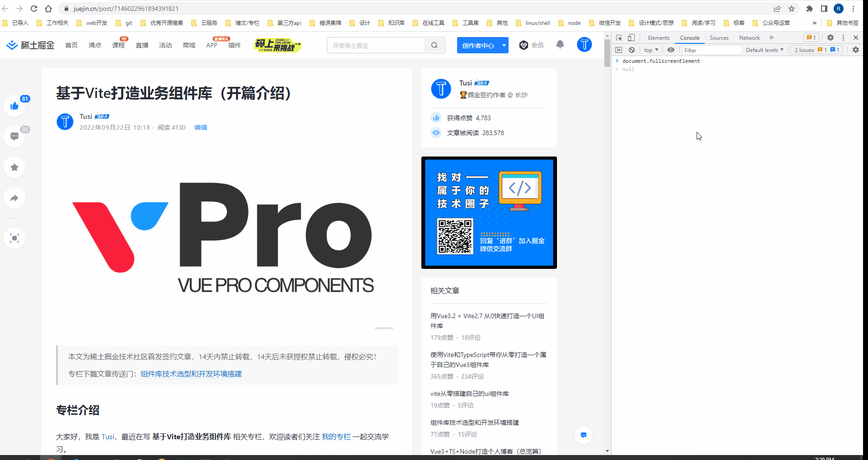Open DevTools settings with the gear icon
The width and height of the screenshot is (868, 460).
(830, 38)
